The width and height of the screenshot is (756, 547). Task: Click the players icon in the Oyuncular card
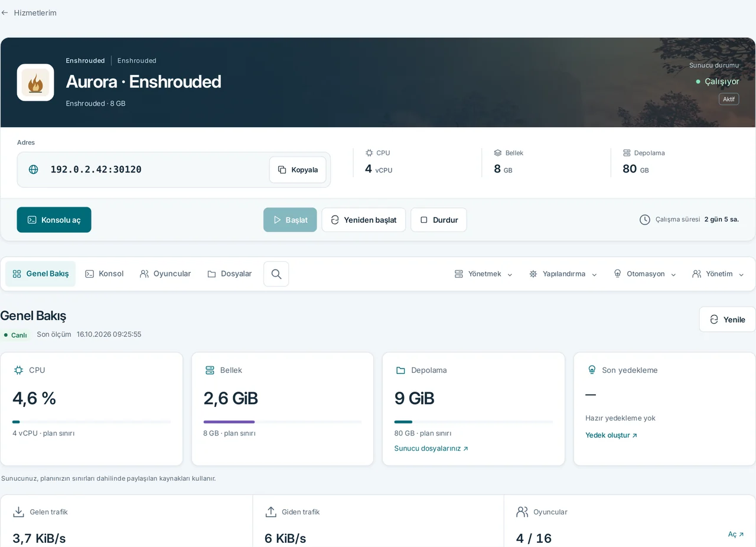(x=522, y=512)
